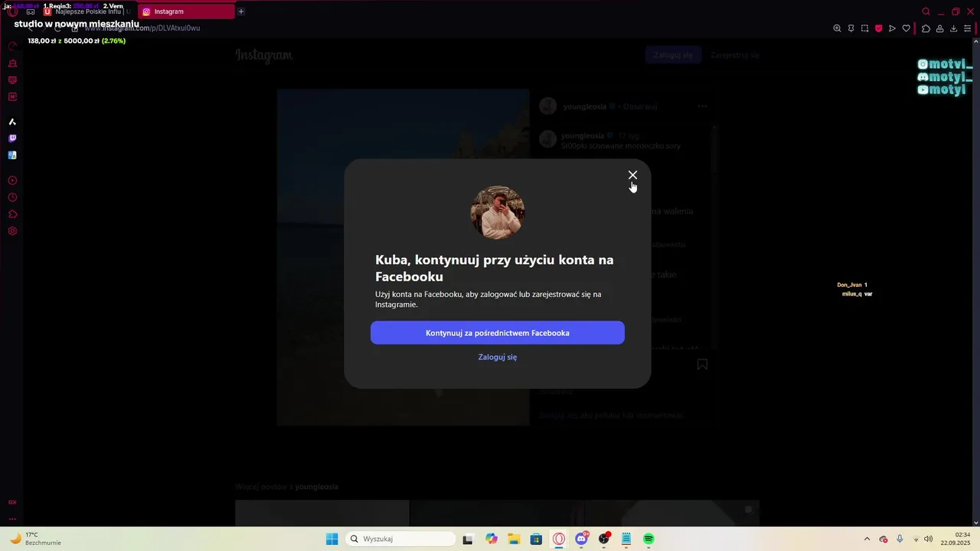Open the player icon in sidebar
This screenshot has height=551, width=980.
pyautogui.click(x=12, y=181)
